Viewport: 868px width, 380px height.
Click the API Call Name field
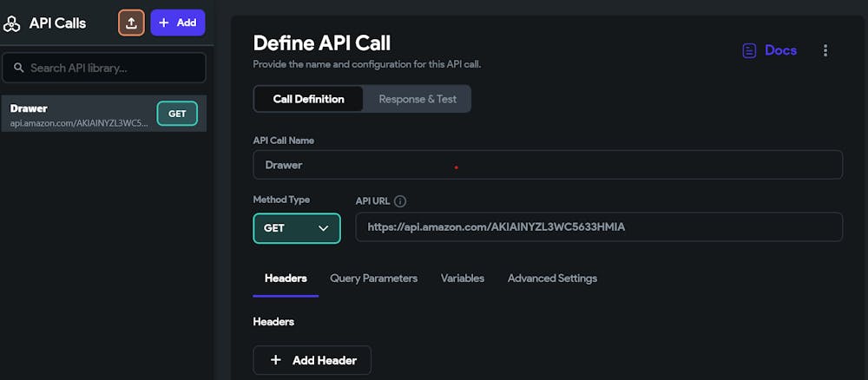pos(547,165)
